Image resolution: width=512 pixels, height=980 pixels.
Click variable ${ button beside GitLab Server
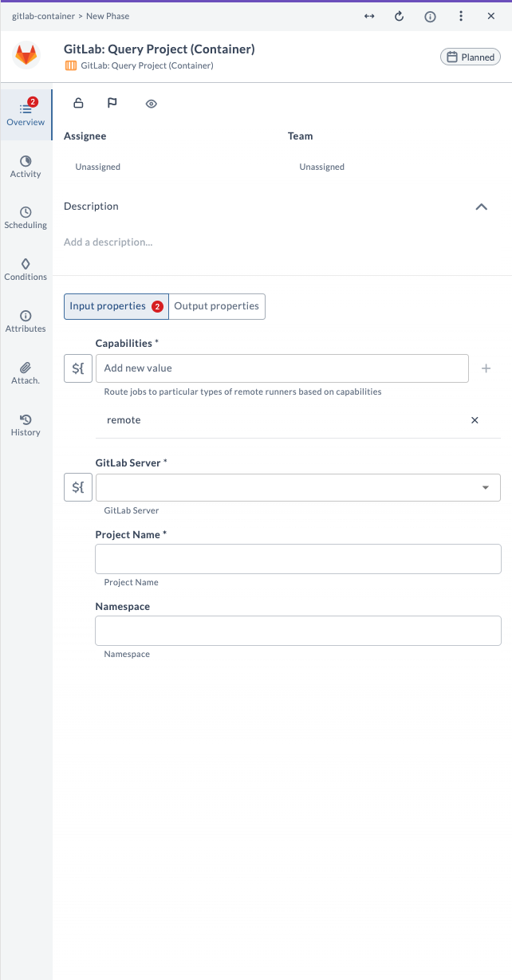[x=78, y=487]
